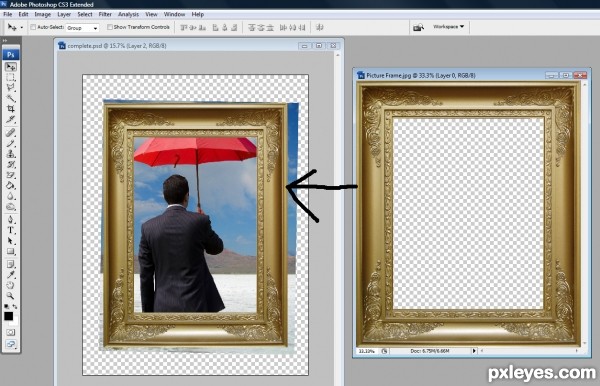Swap foreground and background colors
The image size is (600, 386).
[15, 306]
